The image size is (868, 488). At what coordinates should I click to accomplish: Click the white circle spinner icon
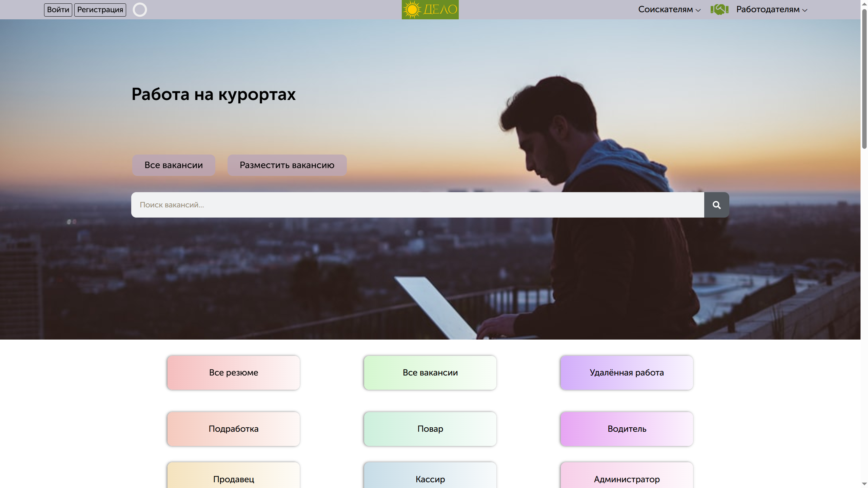point(140,9)
